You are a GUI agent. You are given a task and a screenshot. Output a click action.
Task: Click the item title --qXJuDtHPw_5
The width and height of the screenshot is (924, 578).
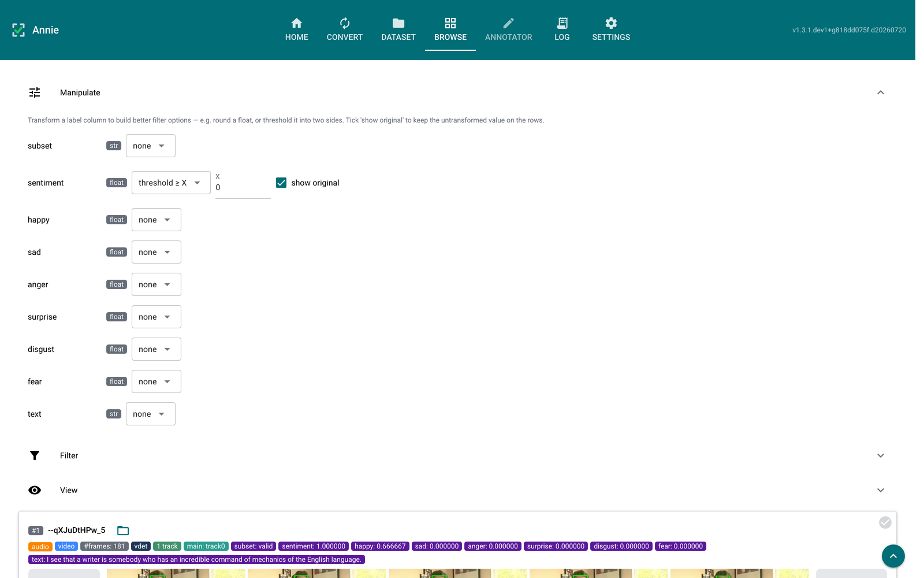77,530
